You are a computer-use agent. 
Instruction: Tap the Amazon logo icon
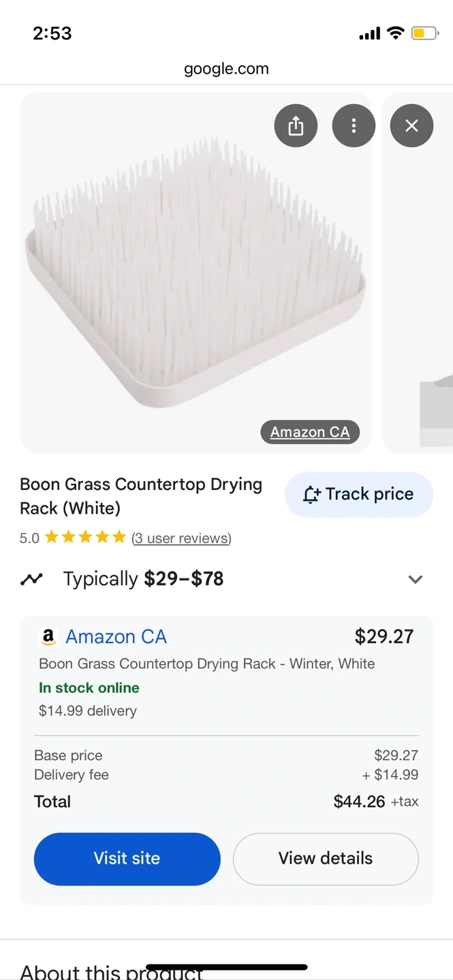[48, 637]
